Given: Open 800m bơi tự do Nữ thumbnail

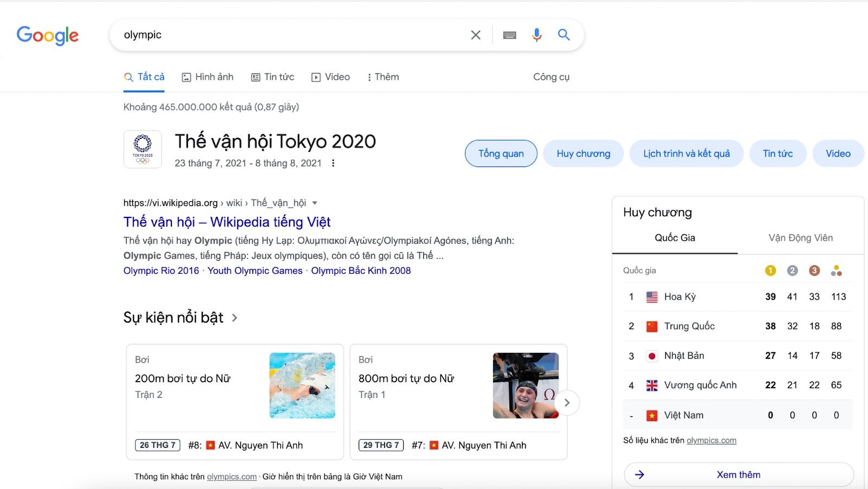Looking at the screenshot, I should pyautogui.click(x=526, y=385).
